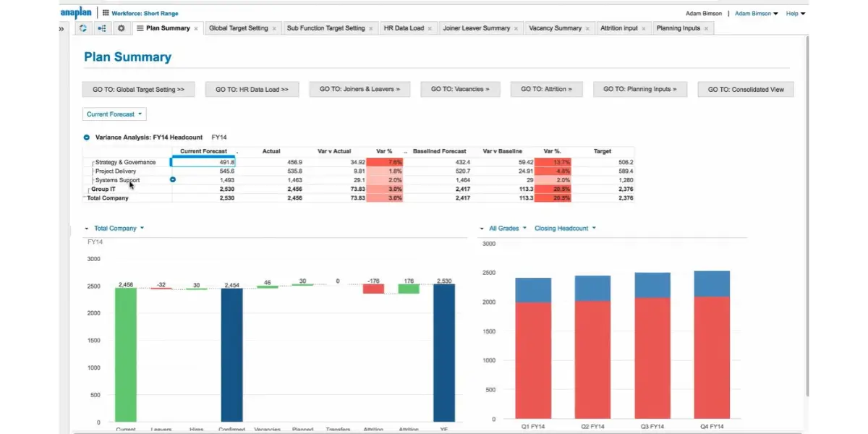Viewport: 868px width, 434px height.
Task: Close the Attrition input tab
Action: click(644, 29)
